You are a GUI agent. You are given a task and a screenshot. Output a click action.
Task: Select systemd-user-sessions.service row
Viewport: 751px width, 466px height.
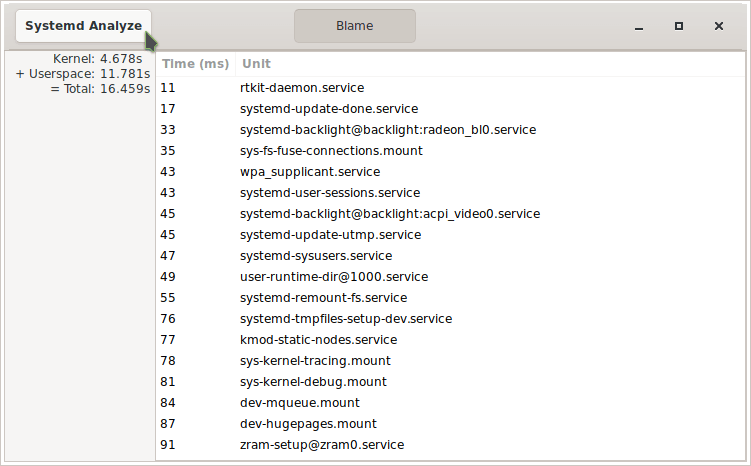pyautogui.click(x=450, y=193)
